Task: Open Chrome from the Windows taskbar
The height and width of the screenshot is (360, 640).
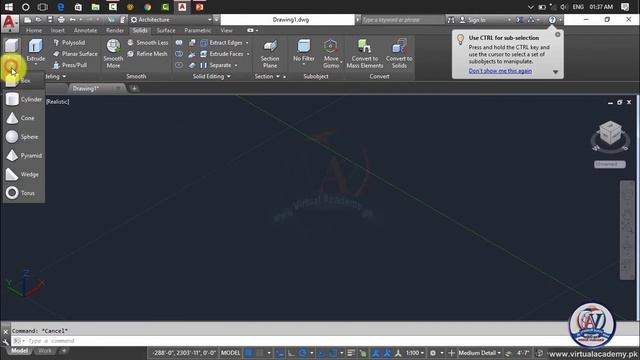Action: pos(147,7)
